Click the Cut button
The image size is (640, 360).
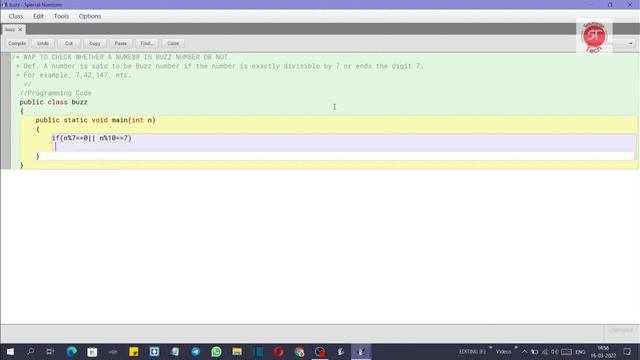coord(69,43)
